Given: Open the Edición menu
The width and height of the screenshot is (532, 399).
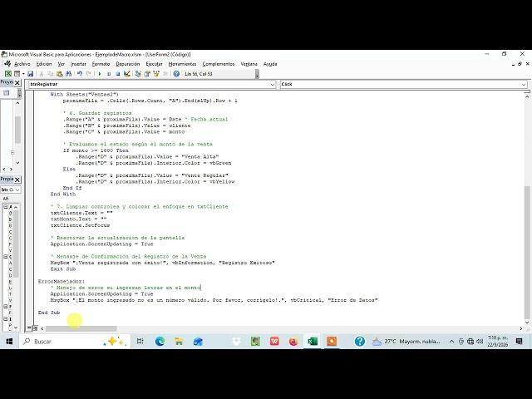Looking at the screenshot, I should pyautogui.click(x=44, y=64).
